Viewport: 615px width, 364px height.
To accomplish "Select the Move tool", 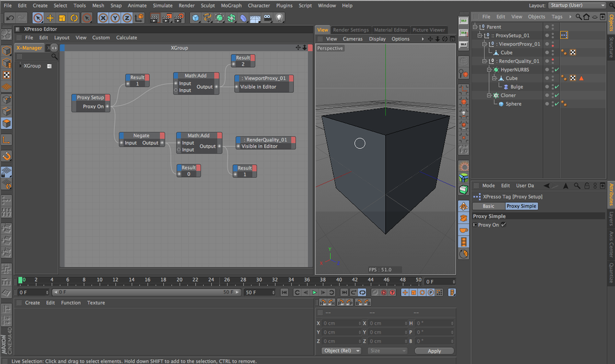I will 49,18.
